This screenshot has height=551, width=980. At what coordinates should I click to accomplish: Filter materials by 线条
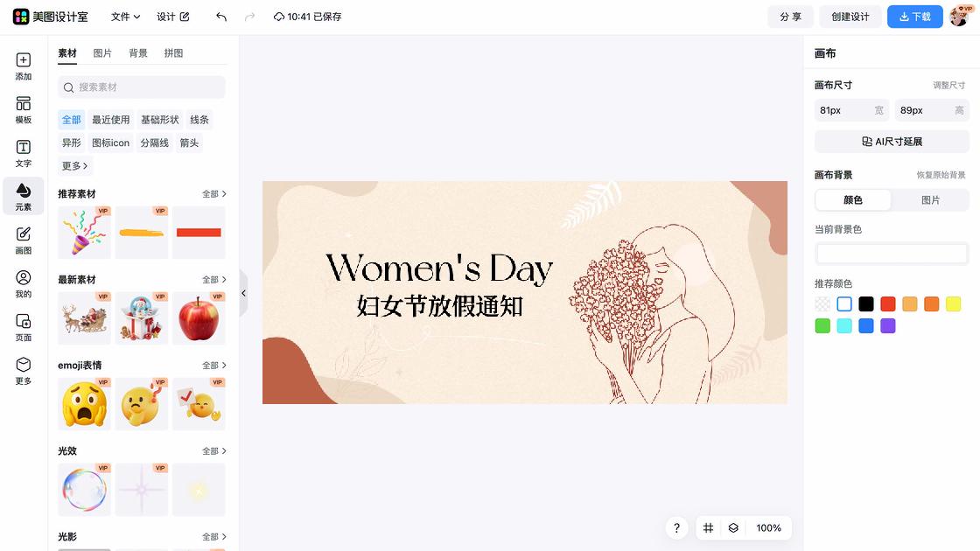click(x=199, y=119)
